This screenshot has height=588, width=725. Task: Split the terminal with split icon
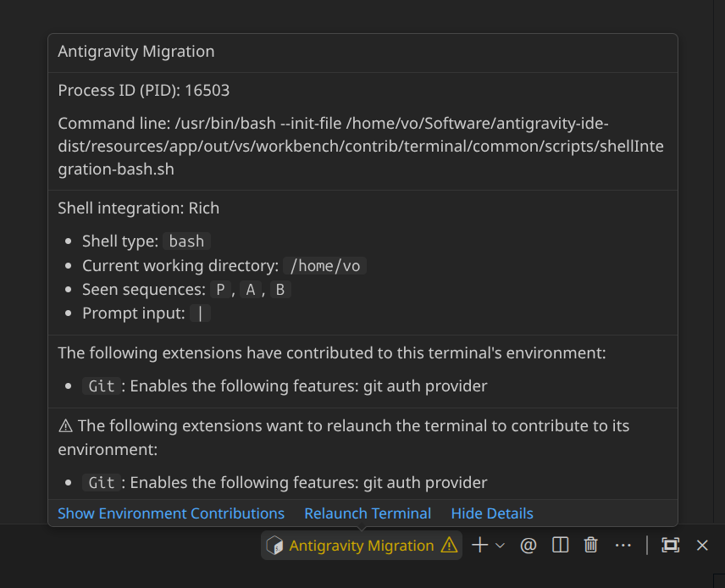(x=560, y=545)
